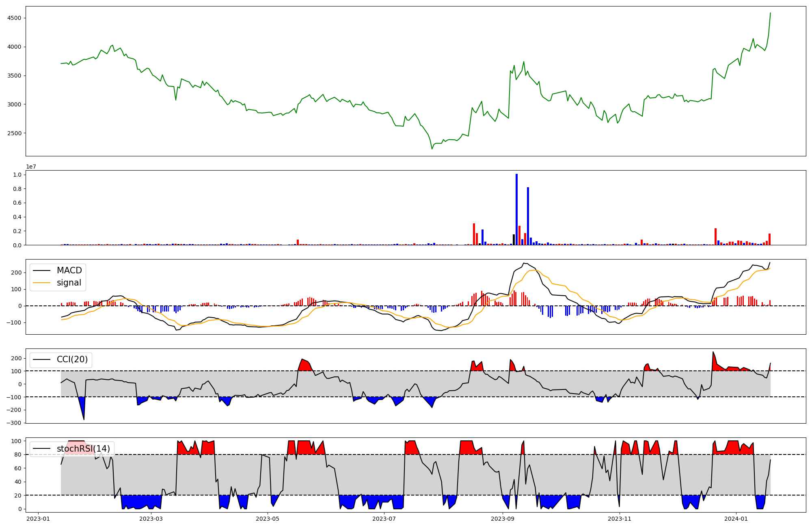This screenshot has height=528, width=812.
Task: Click the 0.4 volume axis label
Action: (17, 217)
